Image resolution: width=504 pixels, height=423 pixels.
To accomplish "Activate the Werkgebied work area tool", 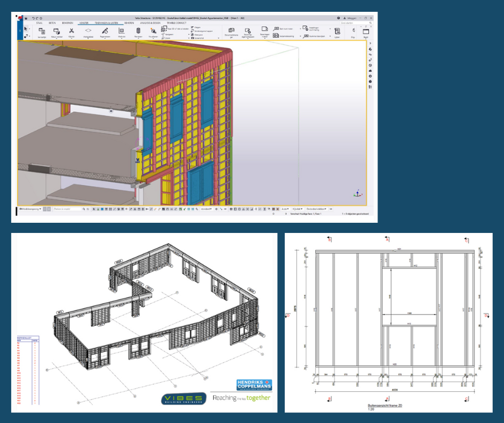I will coord(88,32).
